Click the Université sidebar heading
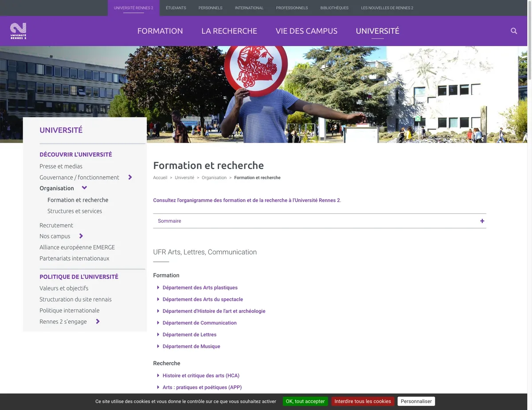 [61, 130]
